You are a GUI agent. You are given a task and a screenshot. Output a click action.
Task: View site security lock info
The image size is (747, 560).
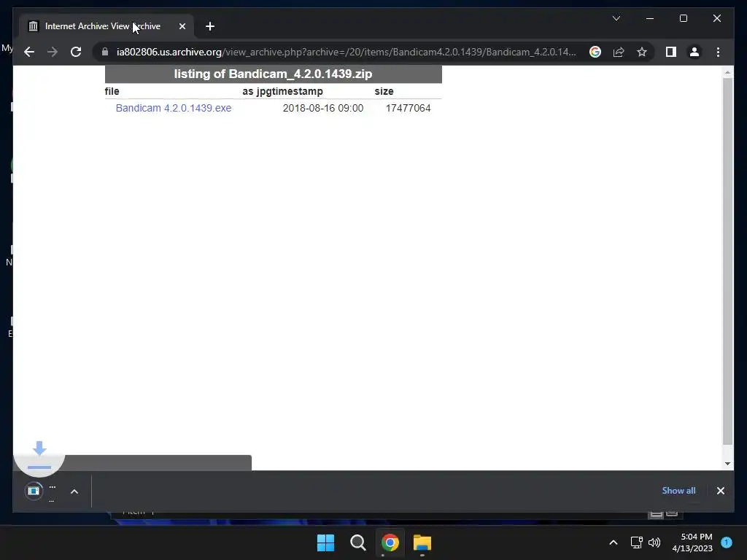[x=105, y=52]
